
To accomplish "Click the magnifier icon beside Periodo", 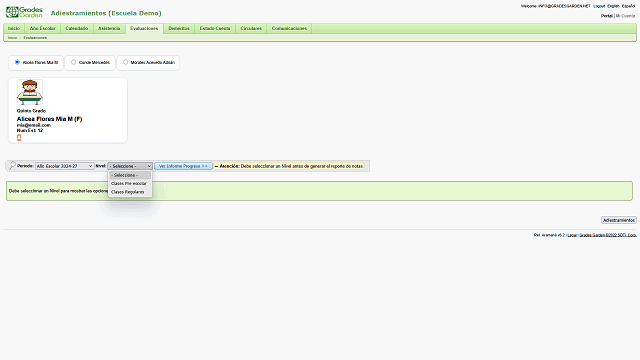I will click(x=12, y=166).
